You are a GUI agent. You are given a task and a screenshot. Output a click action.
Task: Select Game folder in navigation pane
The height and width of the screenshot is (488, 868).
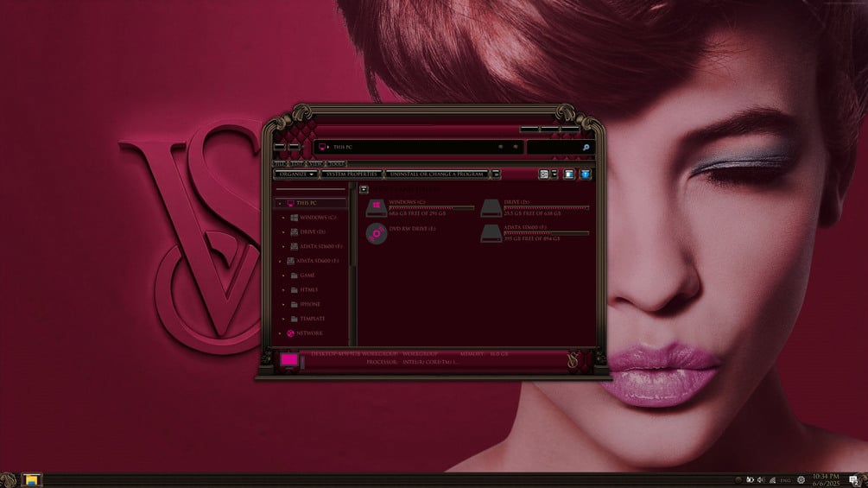click(307, 275)
